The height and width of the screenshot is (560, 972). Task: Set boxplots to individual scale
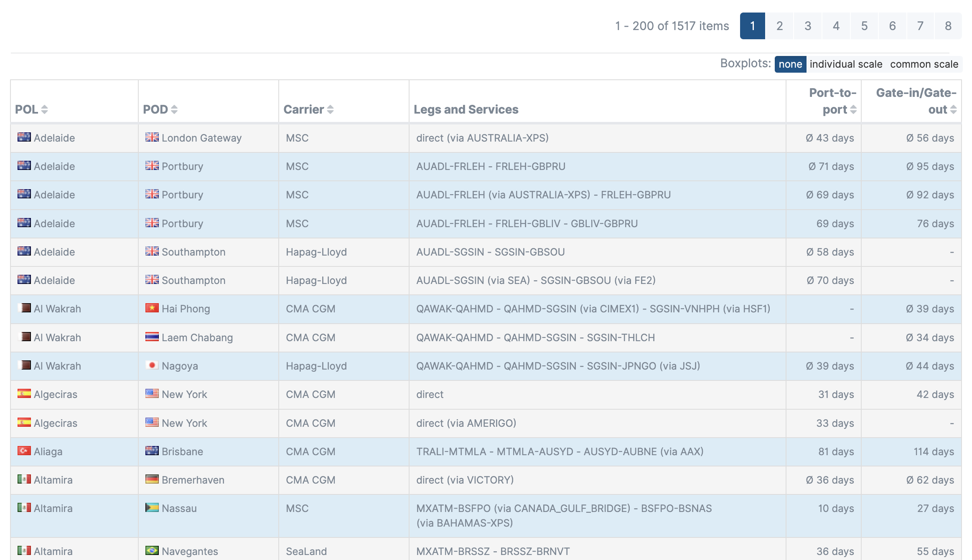846,64
